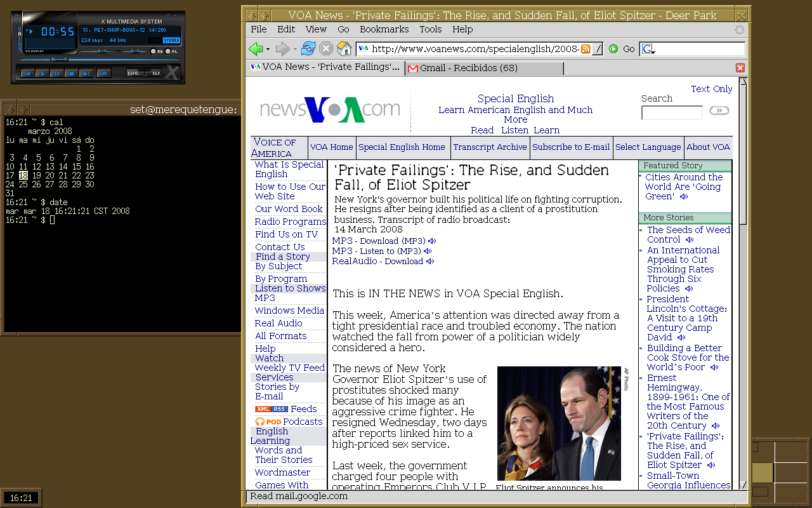Toggle RAND shuffle mode in XMMS
Viewport: 812px width, 508px height.
pos(134,74)
